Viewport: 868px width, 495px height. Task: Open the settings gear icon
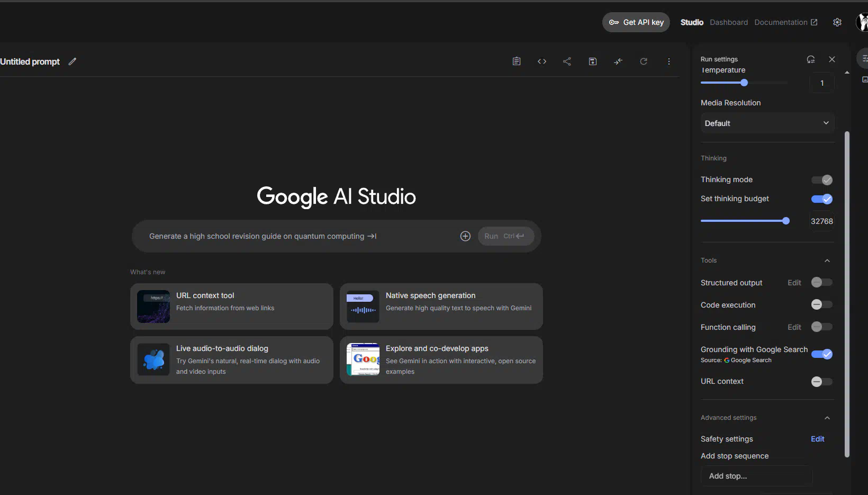click(837, 22)
